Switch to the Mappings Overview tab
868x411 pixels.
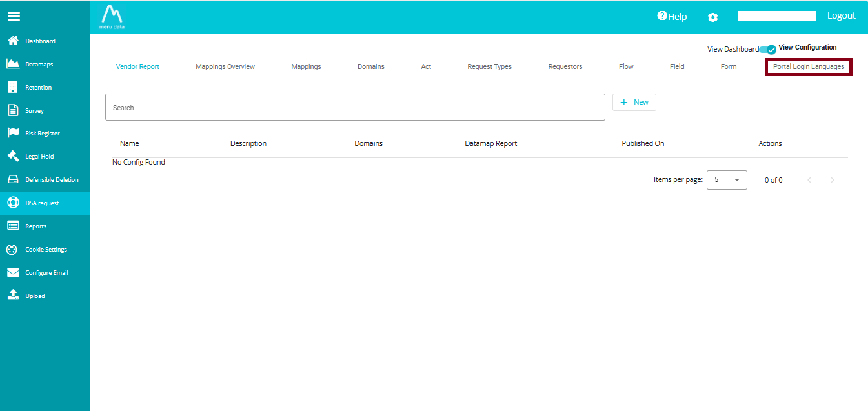pyautogui.click(x=225, y=66)
